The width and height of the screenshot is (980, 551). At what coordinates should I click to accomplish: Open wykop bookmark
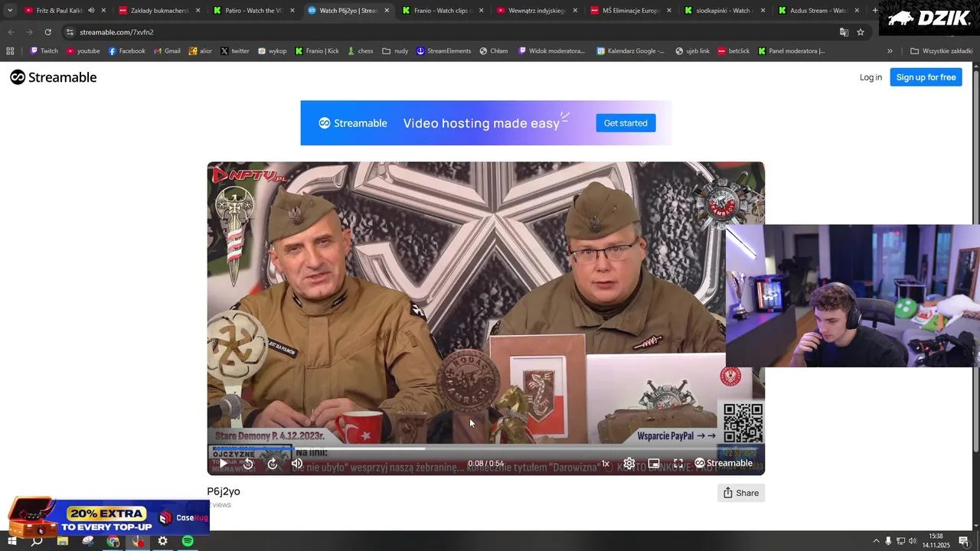[x=272, y=51]
